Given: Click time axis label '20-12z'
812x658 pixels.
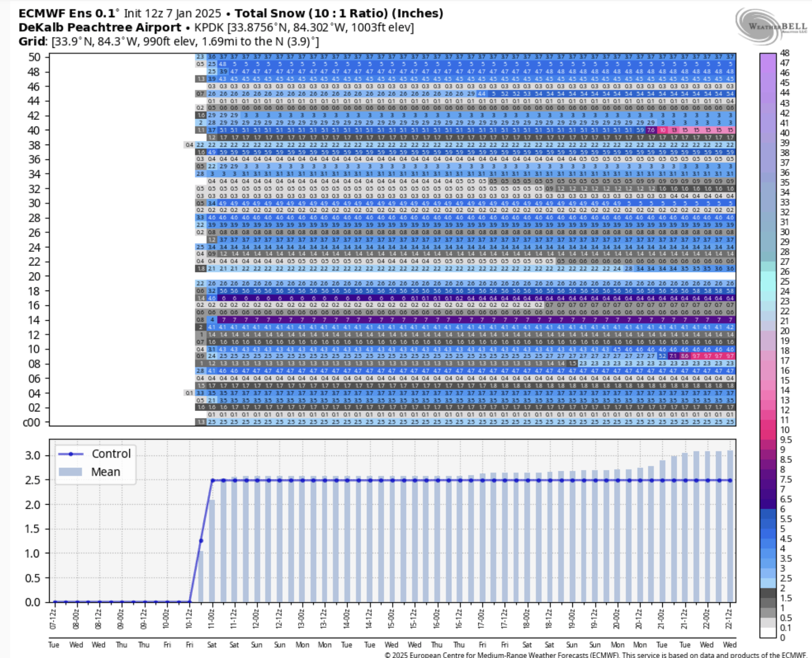Looking at the screenshot, I should tap(640, 619).
